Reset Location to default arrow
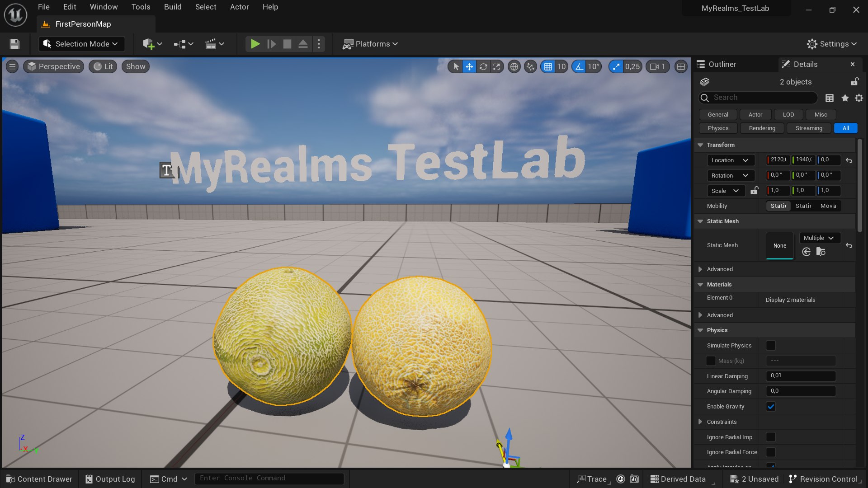Image resolution: width=868 pixels, height=488 pixels. [x=849, y=160]
